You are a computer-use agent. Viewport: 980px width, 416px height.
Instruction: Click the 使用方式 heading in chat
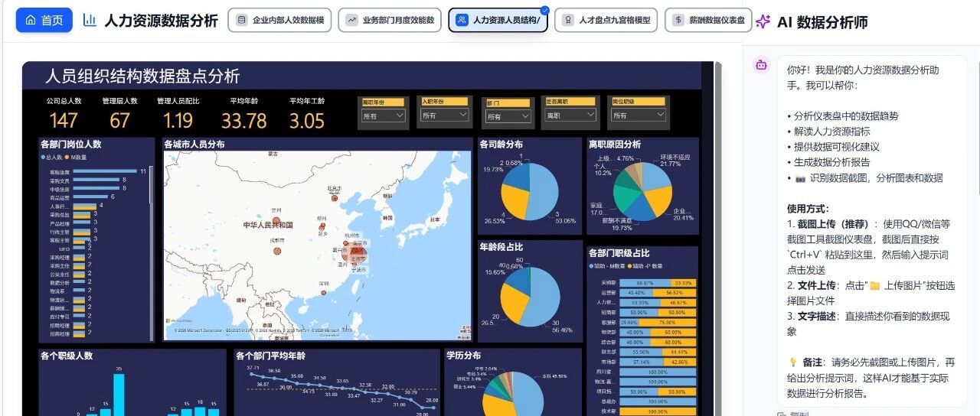pos(808,209)
